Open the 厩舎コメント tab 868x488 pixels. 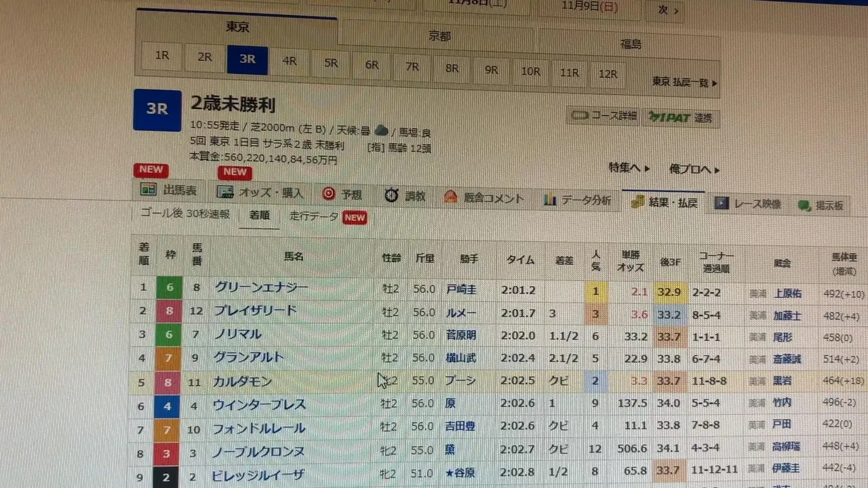point(484,198)
